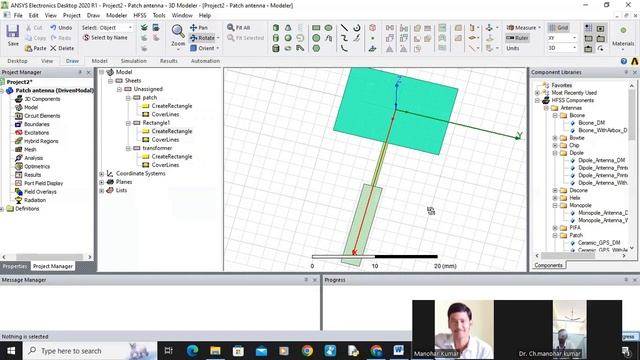
Task: Switch to the Simulation ribbon tab
Action: tap(133, 61)
